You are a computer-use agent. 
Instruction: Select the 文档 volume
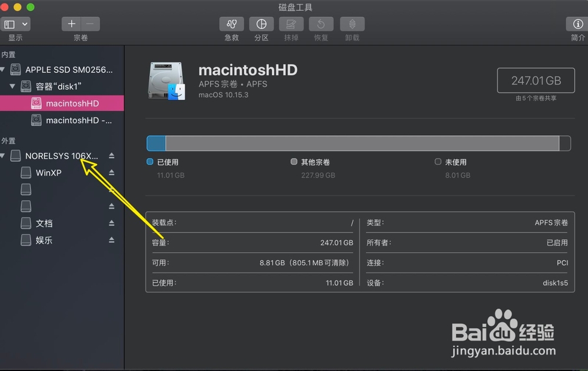(44, 223)
